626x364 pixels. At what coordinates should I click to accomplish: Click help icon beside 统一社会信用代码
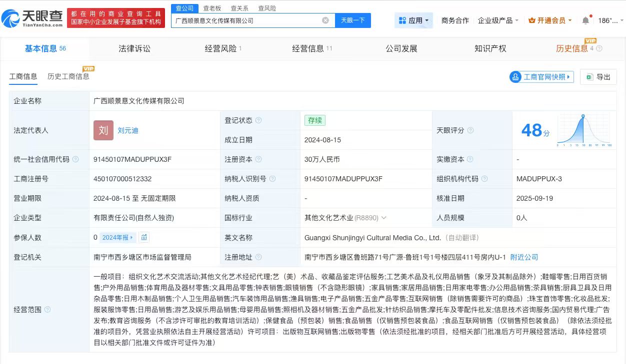(x=75, y=159)
